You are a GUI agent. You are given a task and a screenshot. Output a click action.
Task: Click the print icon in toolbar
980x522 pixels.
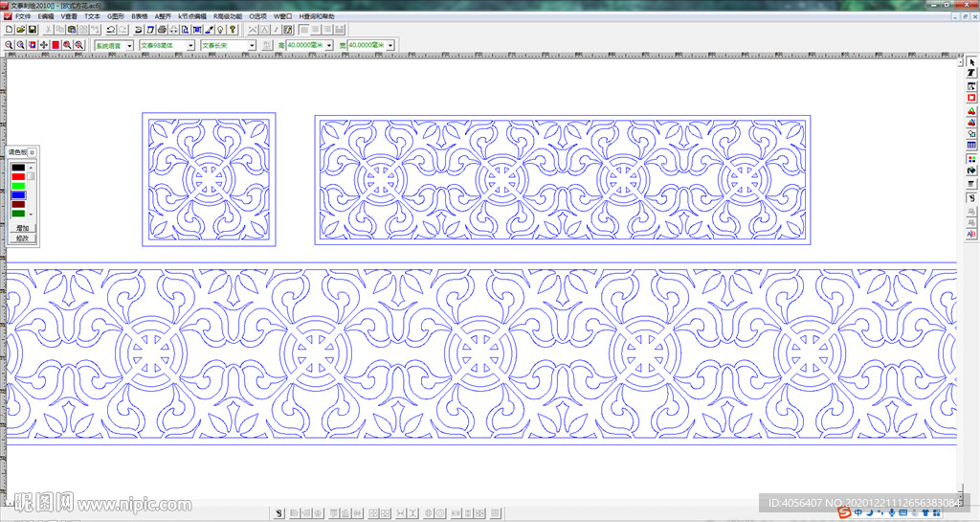(162, 30)
